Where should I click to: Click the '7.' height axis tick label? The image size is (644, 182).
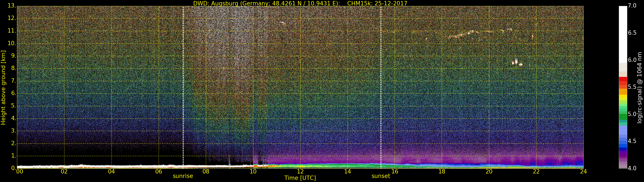coord(13,81)
